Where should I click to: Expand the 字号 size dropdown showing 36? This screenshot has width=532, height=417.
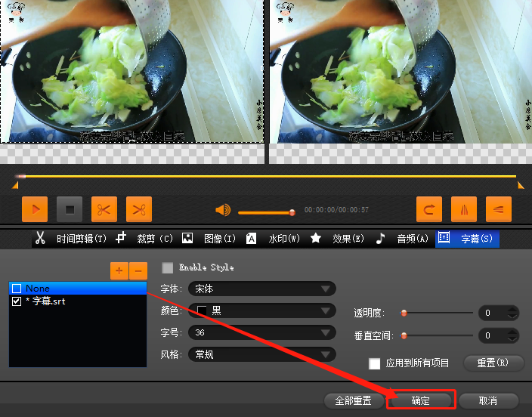coord(262,332)
